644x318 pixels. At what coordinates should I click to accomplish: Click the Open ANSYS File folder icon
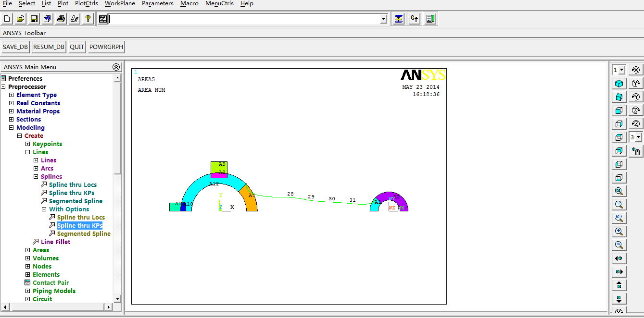click(x=21, y=19)
